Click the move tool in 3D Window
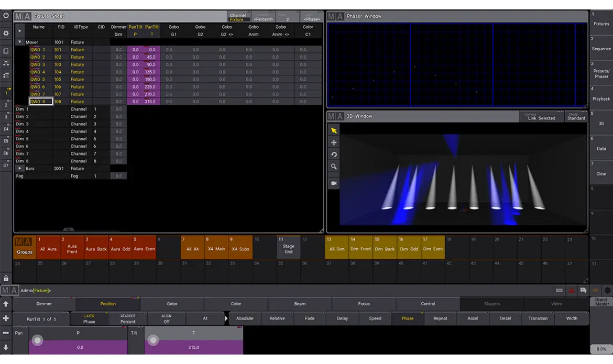 click(334, 142)
